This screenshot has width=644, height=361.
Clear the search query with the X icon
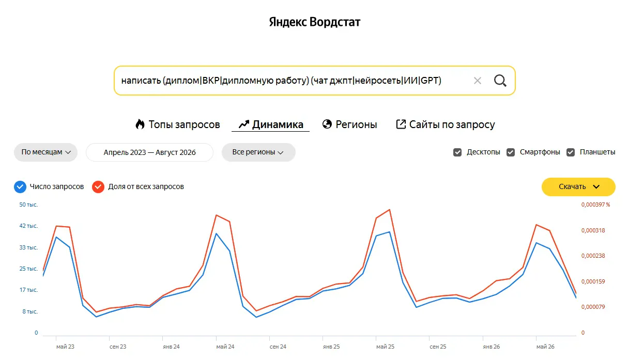(478, 81)
